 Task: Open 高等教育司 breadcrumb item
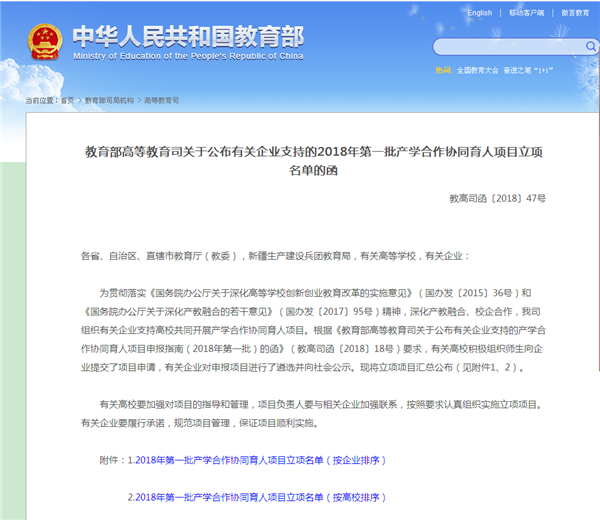pyautogui.click(x=162, y=101)
